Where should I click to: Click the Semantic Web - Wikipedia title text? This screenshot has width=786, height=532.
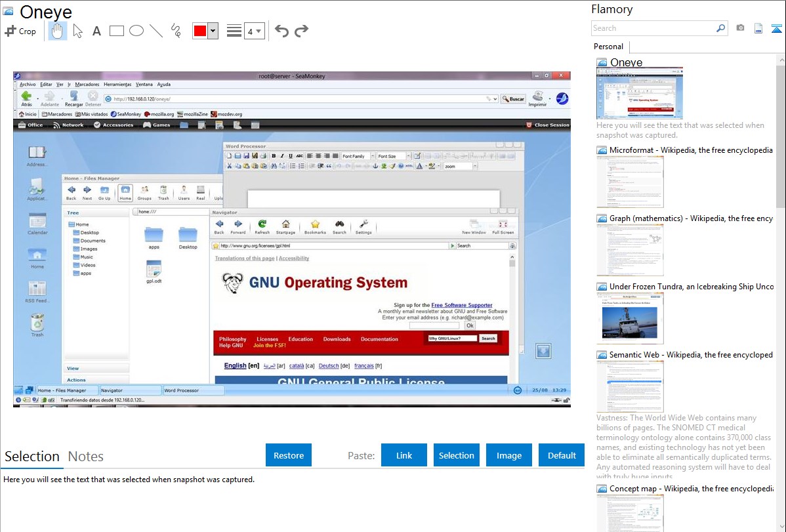(691, 355)
